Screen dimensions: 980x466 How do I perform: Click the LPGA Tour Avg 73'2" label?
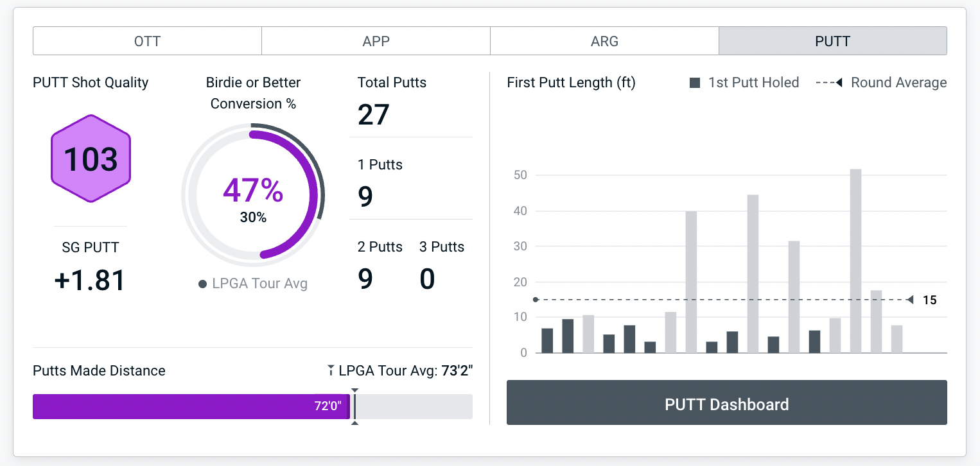[406, 370]
